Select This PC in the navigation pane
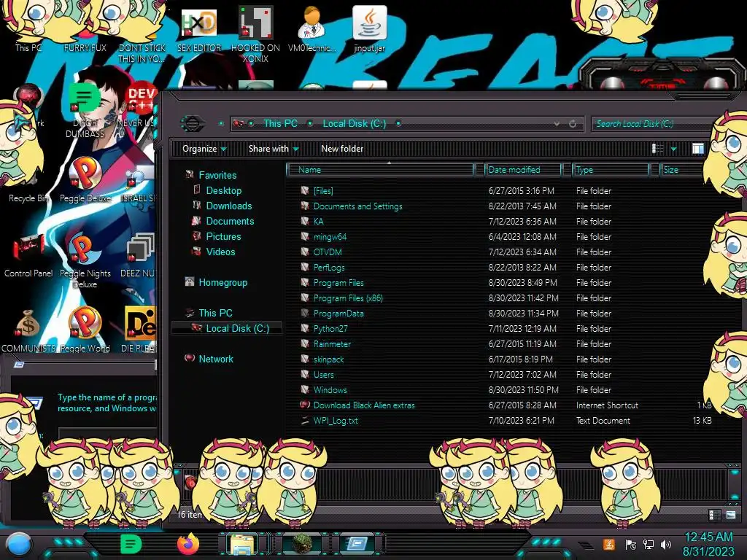Image resolution: width=747 pixels, height=560 pixels. click(215, 313)
